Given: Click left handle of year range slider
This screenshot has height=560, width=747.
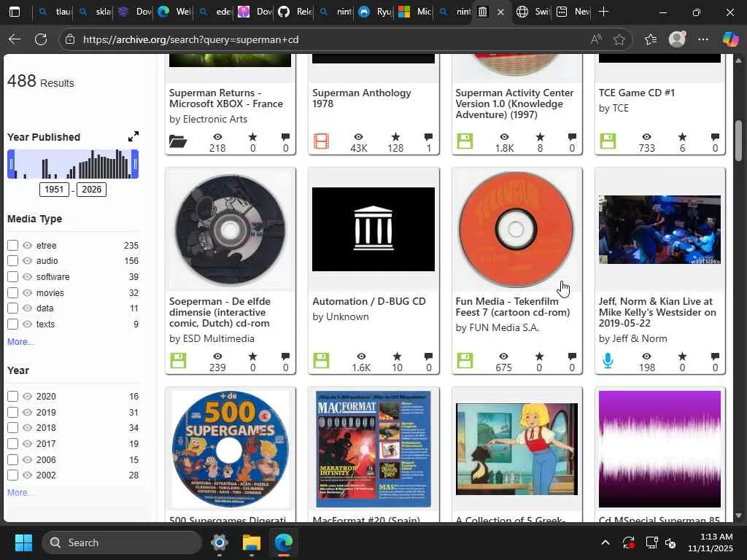Looking at the screenshot, I should click(x=11, y=164).
